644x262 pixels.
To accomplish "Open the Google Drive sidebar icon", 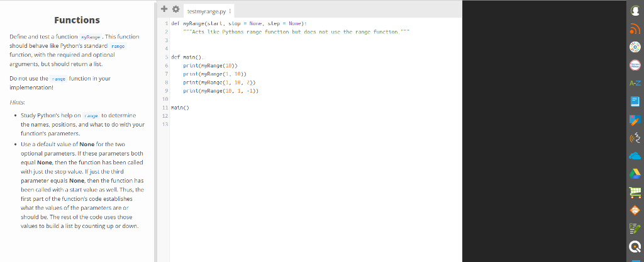I will [635, 174].
